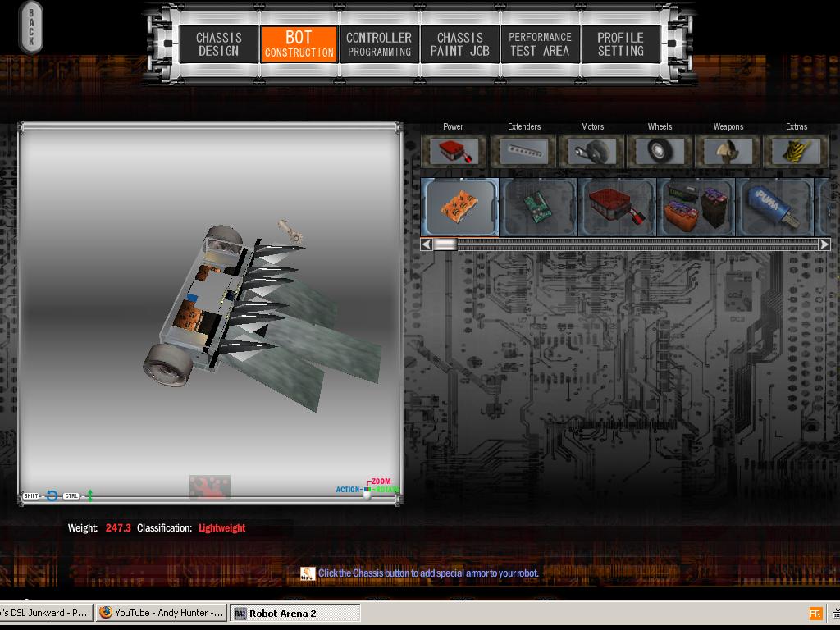This screenshot has width=840, height=630.
Task: Select the Wheels category icon
Action: [x=660, y=152]
